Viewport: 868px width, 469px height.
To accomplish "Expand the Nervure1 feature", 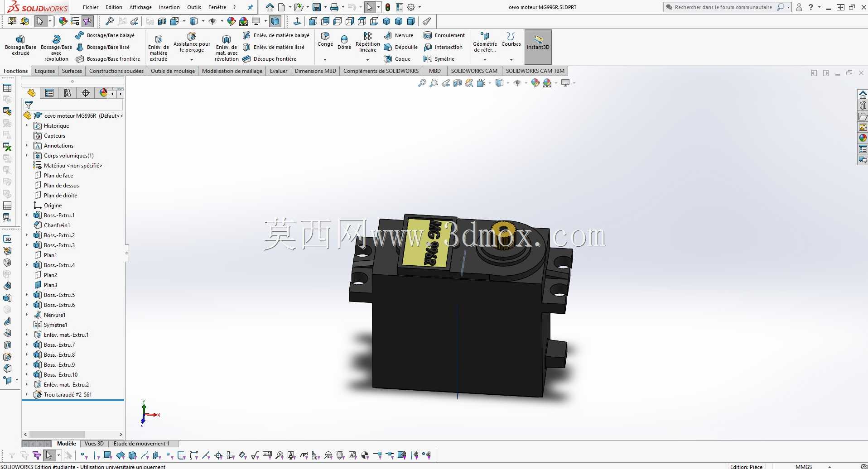I will (27, 315).
